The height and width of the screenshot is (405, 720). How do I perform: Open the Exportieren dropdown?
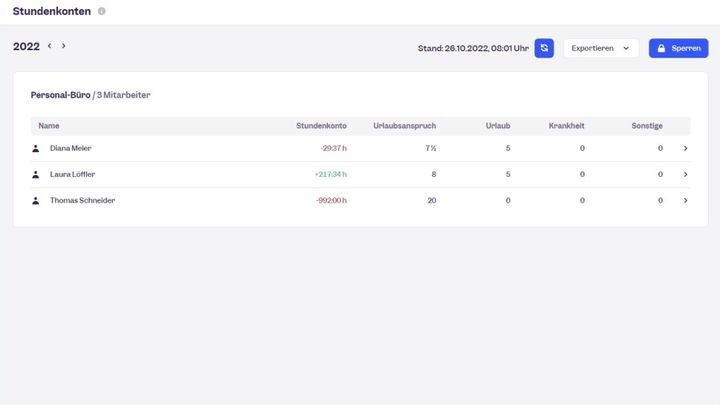click(601, 48)
